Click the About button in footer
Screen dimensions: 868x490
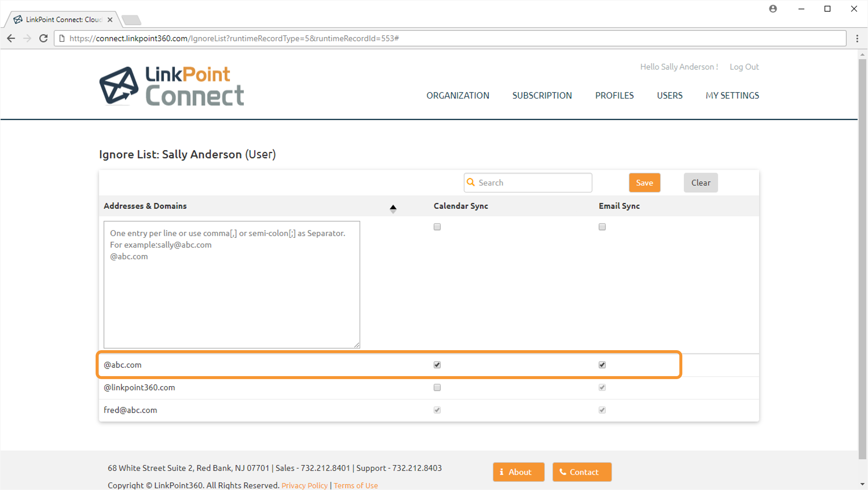[518, 472]
